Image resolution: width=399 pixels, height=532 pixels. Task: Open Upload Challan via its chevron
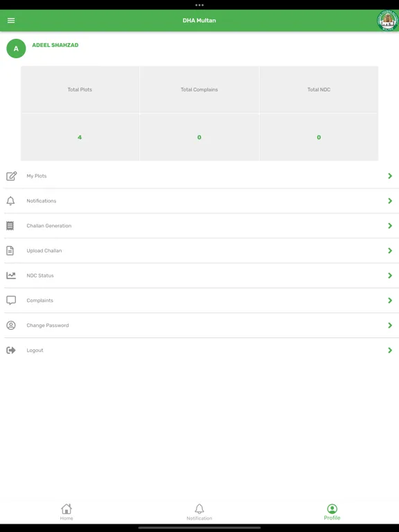point(390,250)
